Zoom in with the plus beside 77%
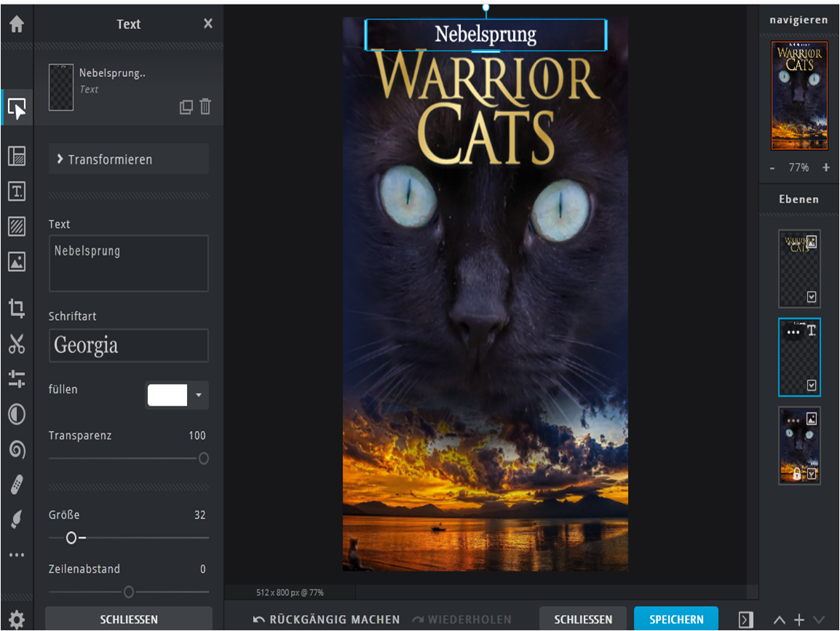This screenshot has width=840, height=631. [826, 167]
